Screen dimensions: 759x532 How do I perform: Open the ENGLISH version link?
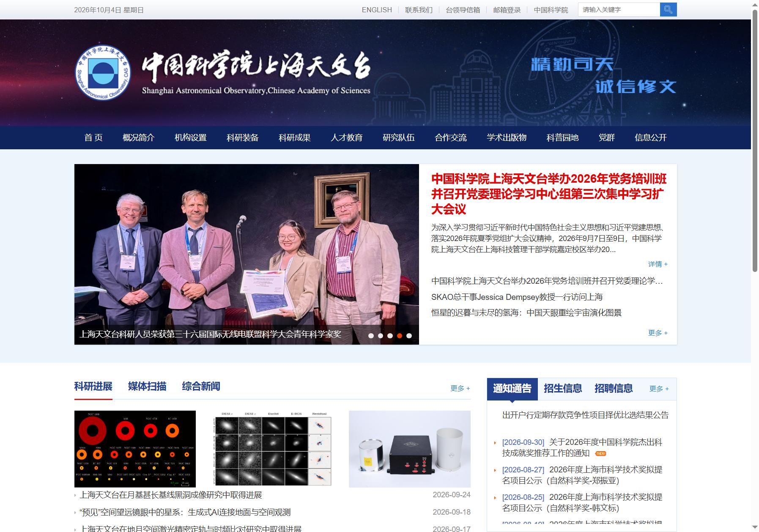(377, 10)
